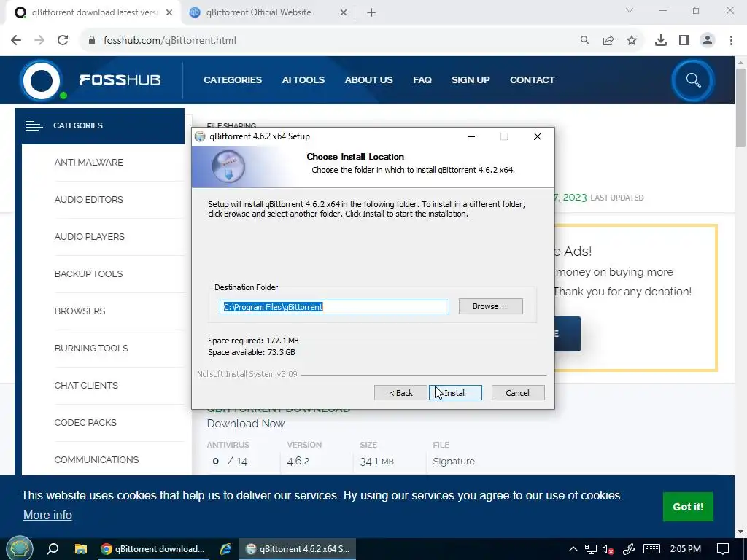747x560 pixels.
Task: Select CHAT CLIENTS category
Action: [86, 385]
